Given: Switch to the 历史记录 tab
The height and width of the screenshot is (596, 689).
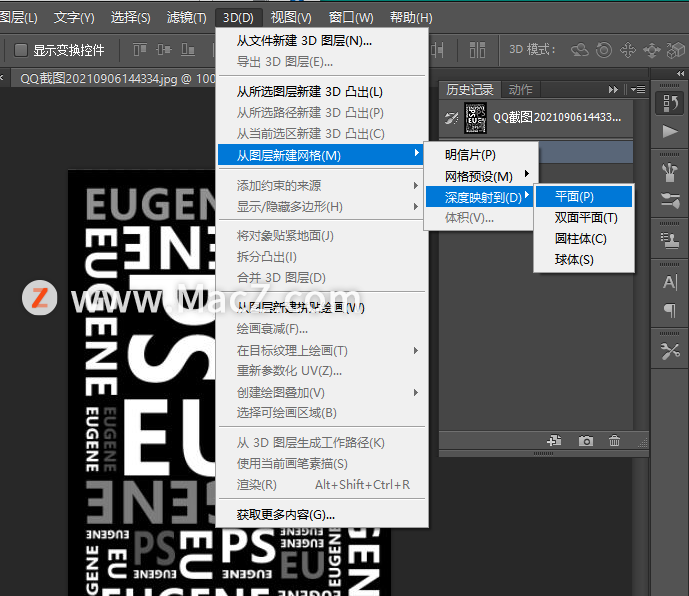Looking at the screenshot, I should 470,90.
